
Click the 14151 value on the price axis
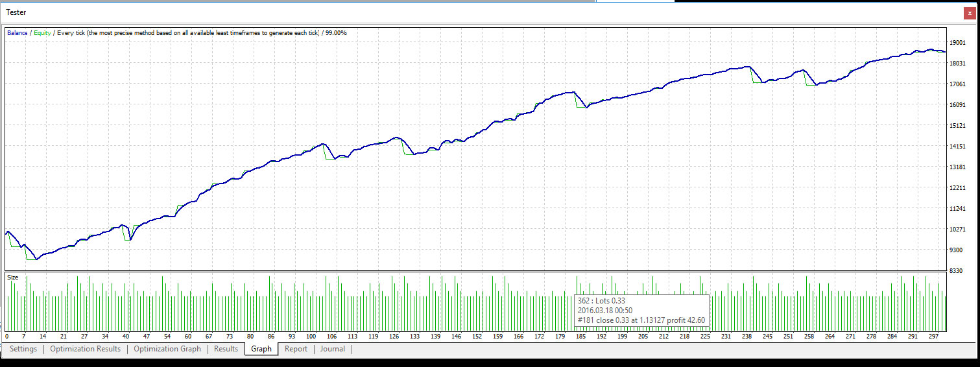(958, 147)
